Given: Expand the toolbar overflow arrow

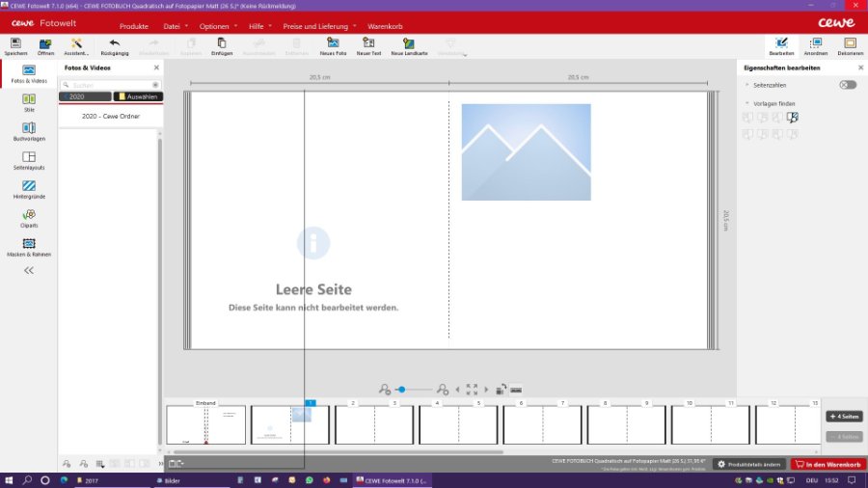Looking at the screenshot, I should click(x=465, y=55).
